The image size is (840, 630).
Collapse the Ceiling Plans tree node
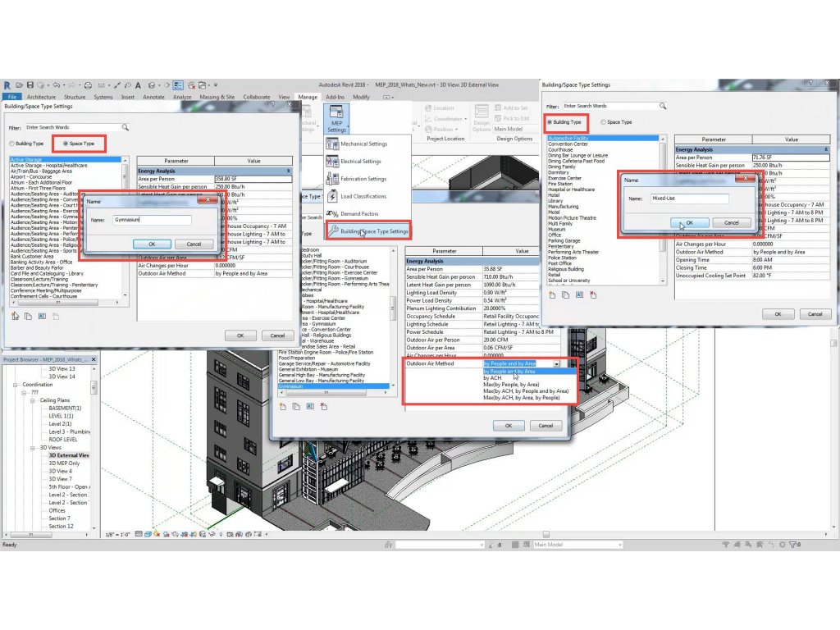coord(33,400)
